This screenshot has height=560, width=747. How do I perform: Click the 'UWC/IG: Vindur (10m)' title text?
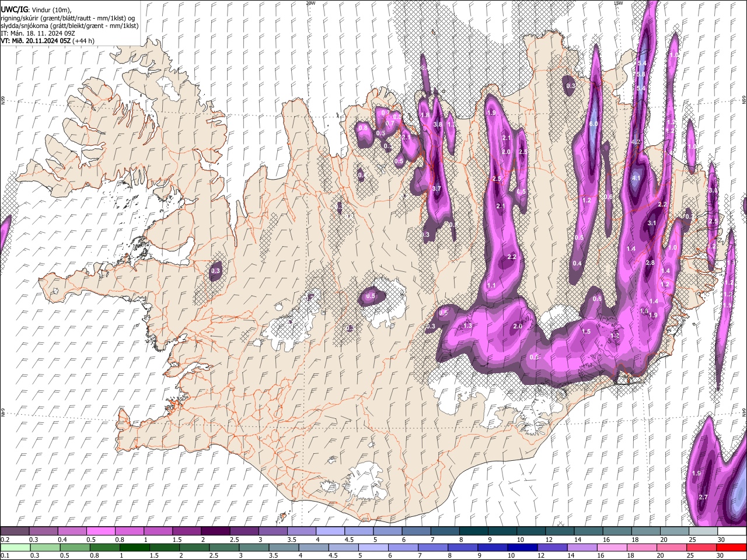click(x=36, y=10)
